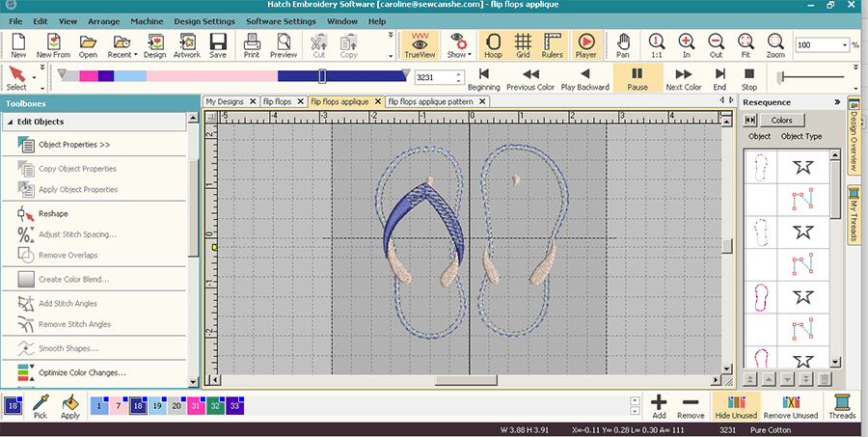This screenshot has height=437, width=868.
Task: Click Object Properties >> in toolbox
Action: [x=73, y=145]
